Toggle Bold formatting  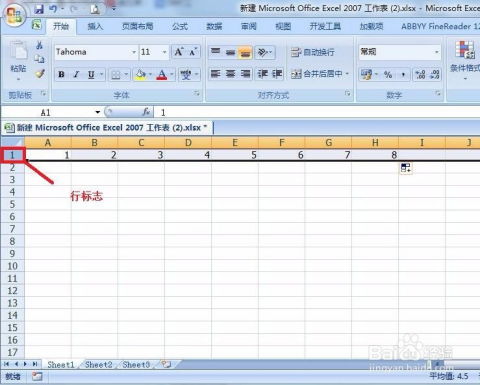[x=61, y=74]
